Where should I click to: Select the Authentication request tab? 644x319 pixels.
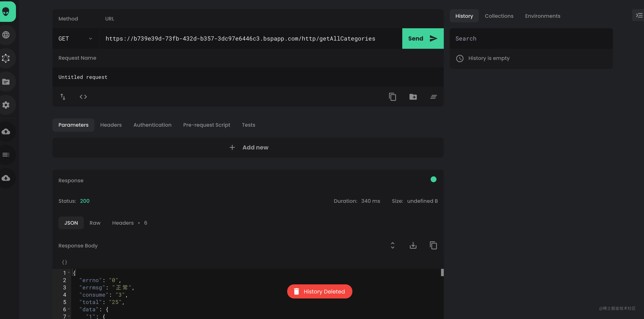(x=152, y=125)
